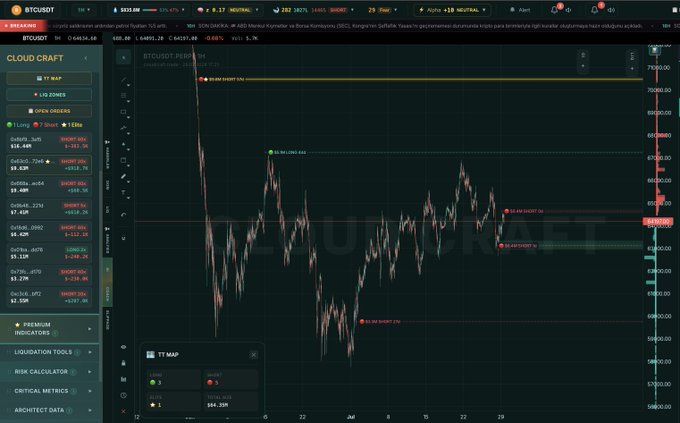The image size is (680, 423).
Task: Expand the PREMIUM INDICATORS section
Action: [x=50, y=329]
